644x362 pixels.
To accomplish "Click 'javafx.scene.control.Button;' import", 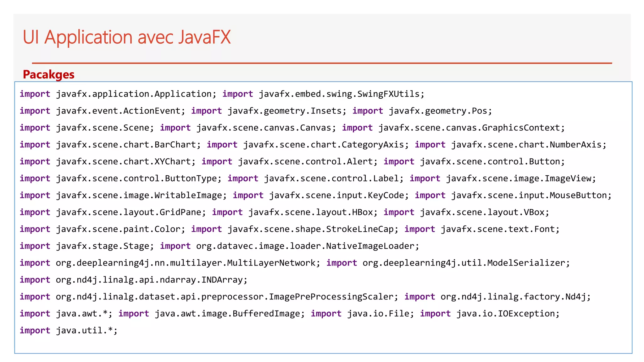I will click(x=492, y=162).
